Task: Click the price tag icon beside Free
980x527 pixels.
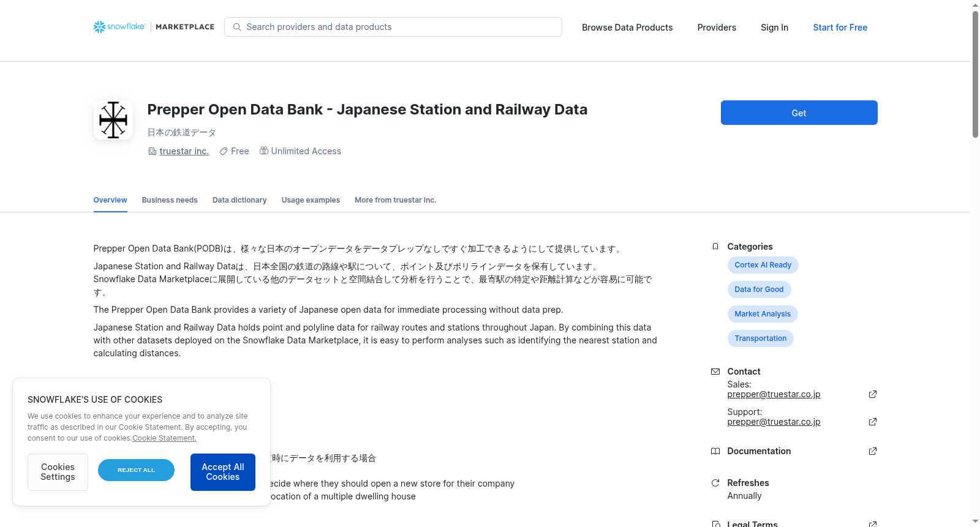Action: click(x=224, y=151)
